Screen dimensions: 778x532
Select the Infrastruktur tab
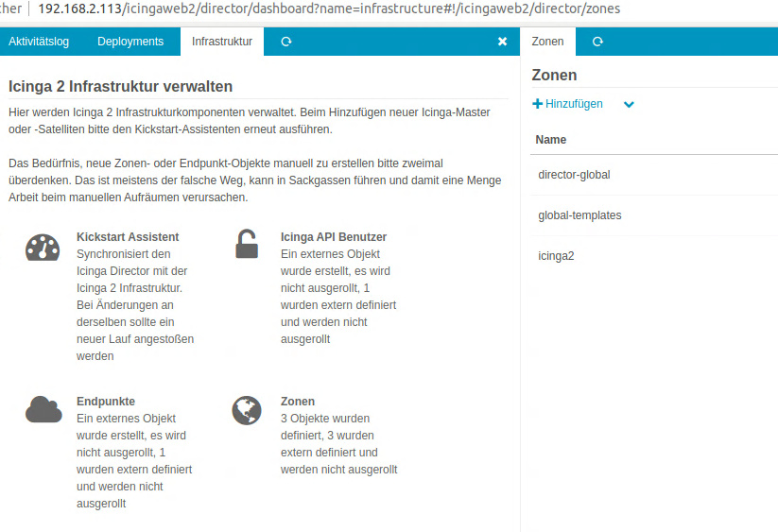[x=222, y=42]
